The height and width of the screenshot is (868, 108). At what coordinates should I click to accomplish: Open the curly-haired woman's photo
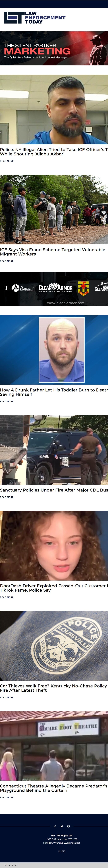click(54, 545)
